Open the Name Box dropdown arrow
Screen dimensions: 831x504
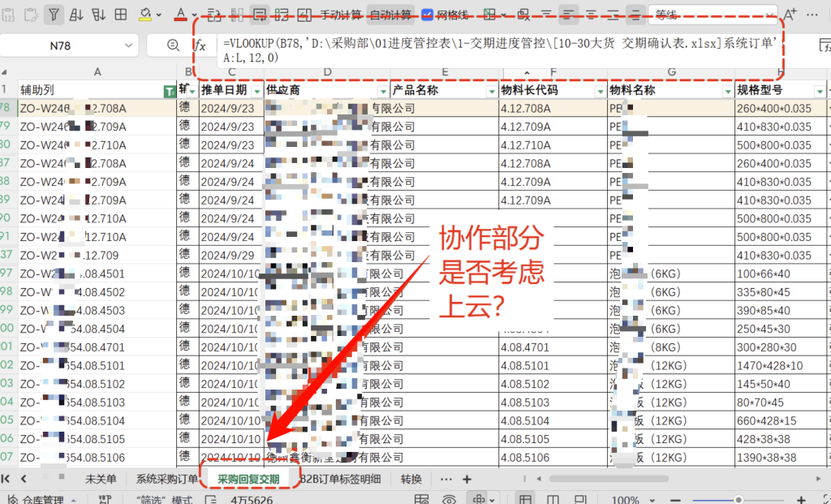[x=128, y=45]
